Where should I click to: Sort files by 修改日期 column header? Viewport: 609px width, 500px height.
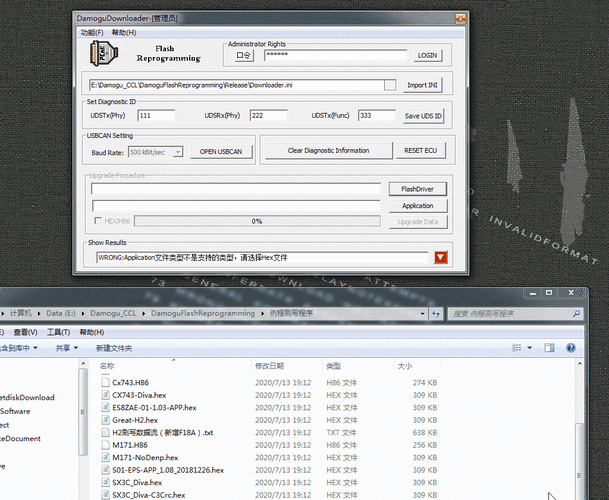[x=270, y=366]
